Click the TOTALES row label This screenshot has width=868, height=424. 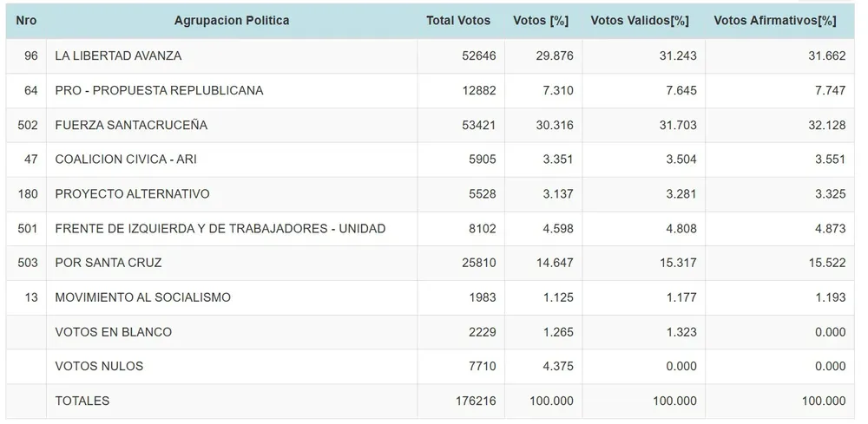(x=82, y=401)
